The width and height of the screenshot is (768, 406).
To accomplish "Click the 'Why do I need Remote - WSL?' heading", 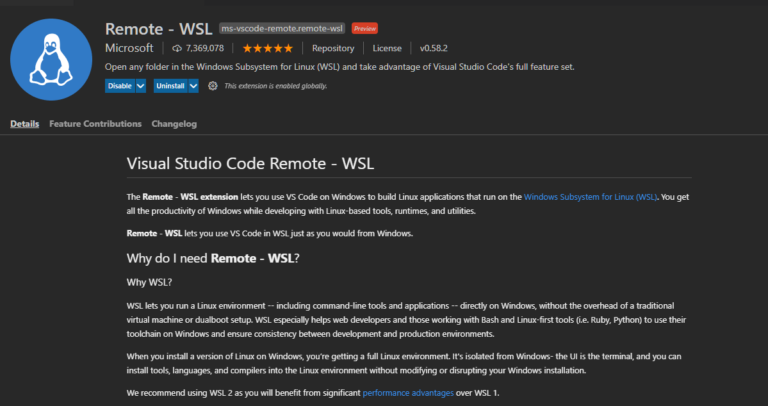I will [x=213, y=258].
